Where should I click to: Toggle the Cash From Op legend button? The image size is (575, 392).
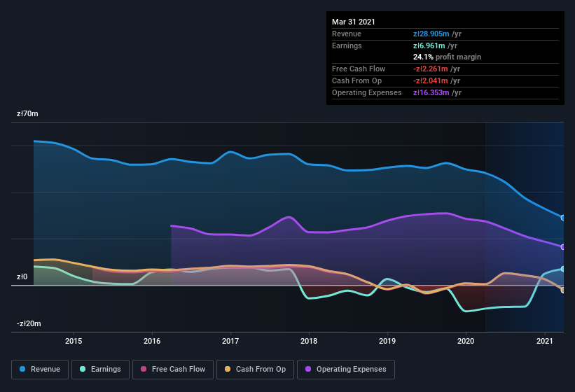point(254,369)
